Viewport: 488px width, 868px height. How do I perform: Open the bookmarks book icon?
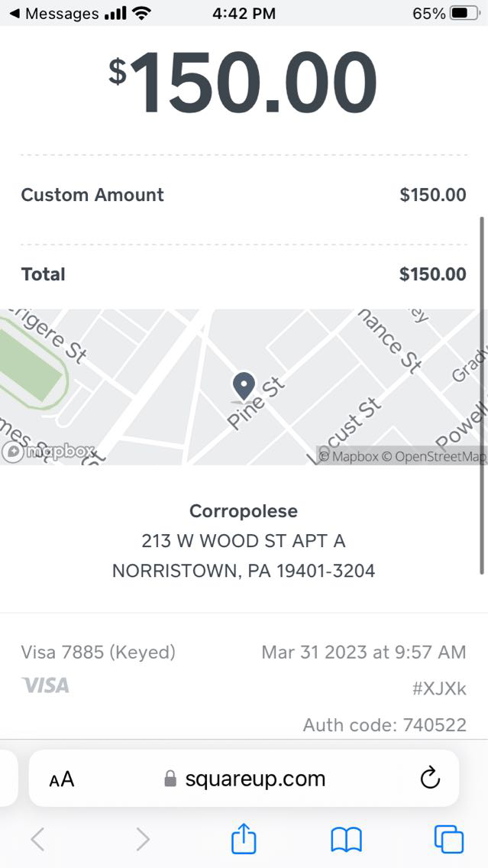(346, 840)
